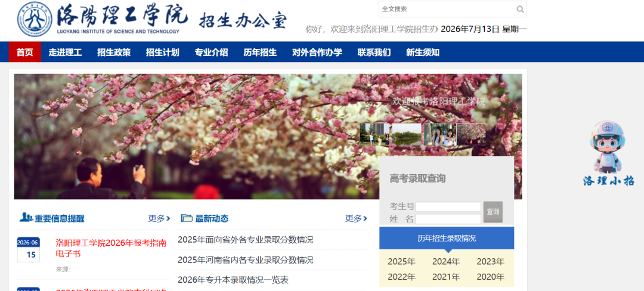644x291 pixels.
Task: Click the 姓名 input field
Action: (x=448, y=219)
